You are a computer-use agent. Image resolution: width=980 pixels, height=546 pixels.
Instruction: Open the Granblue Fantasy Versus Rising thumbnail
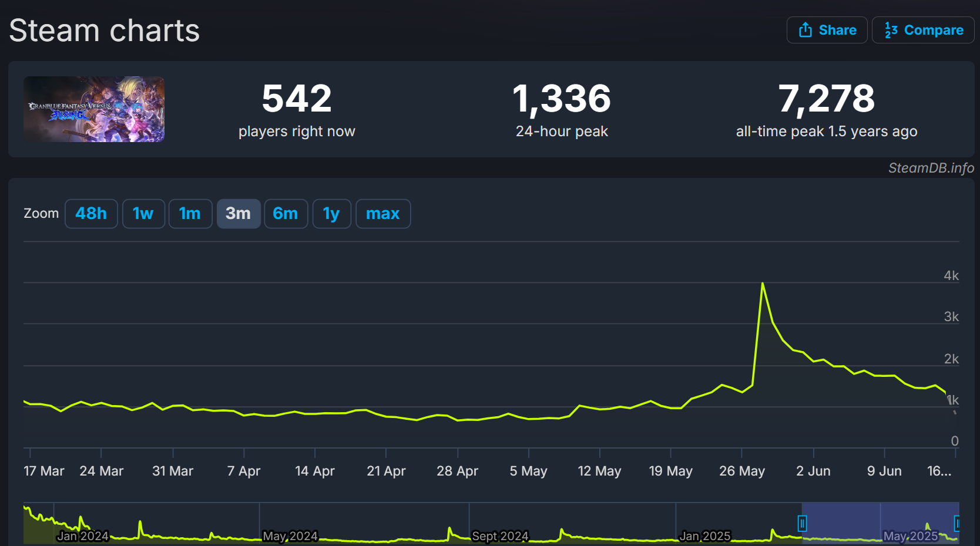94,109
